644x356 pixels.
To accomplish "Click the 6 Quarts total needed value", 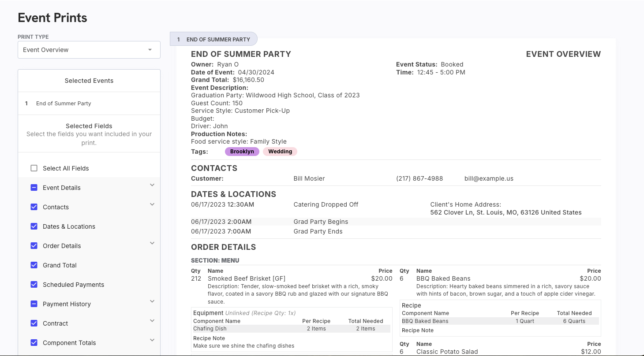I will click(574, 321).
